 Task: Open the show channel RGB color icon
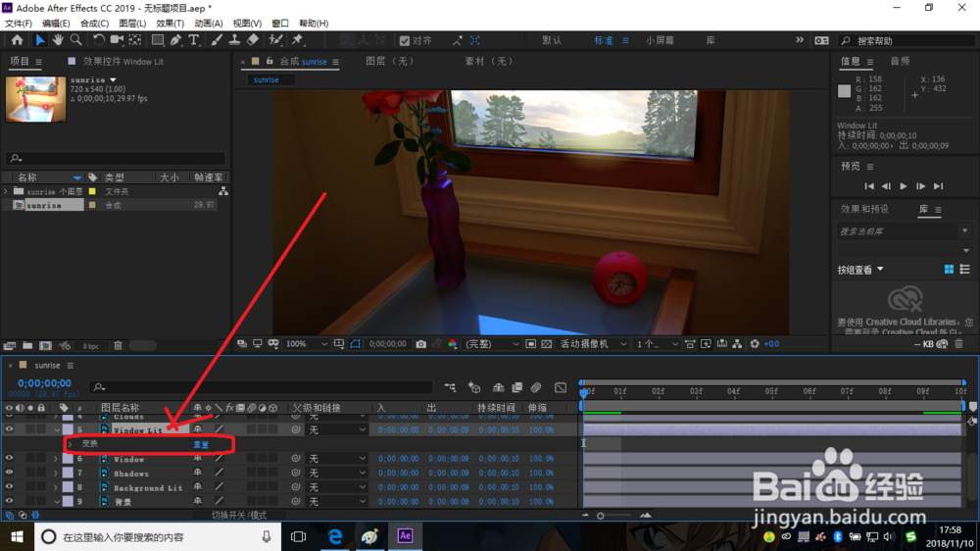pyautogui.click(x=453, y=344)
